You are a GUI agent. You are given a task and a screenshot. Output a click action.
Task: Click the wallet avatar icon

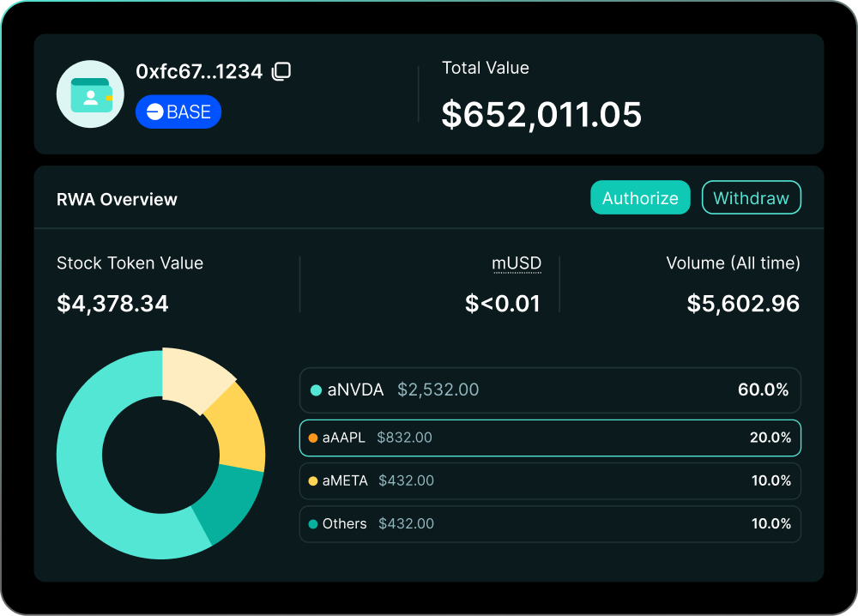tap(90, 94)
